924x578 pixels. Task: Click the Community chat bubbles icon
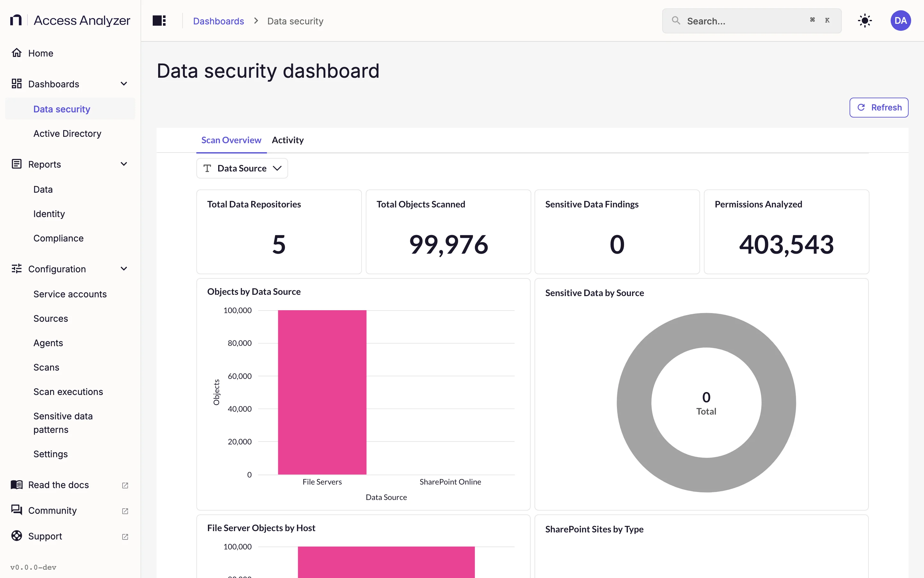[x=16, y=510]
